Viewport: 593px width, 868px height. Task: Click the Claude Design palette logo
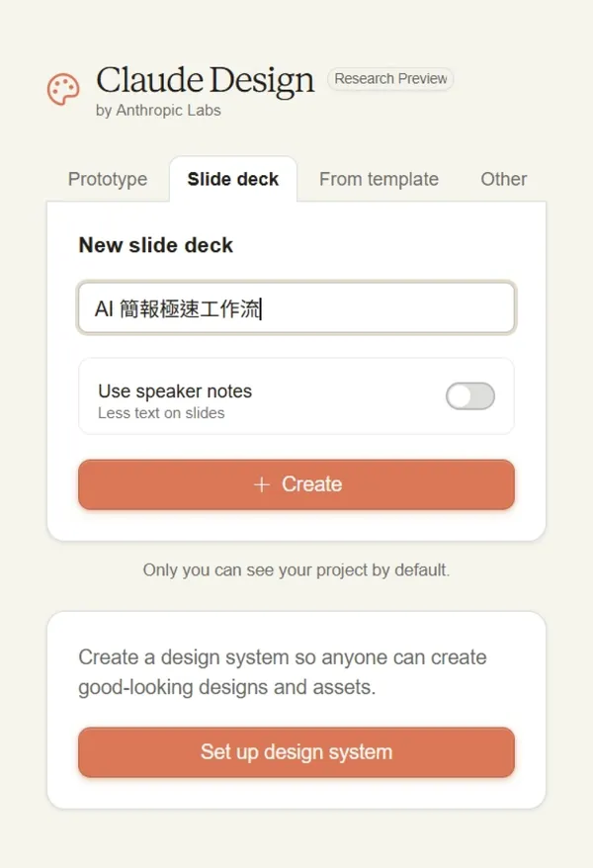[62, 89]
